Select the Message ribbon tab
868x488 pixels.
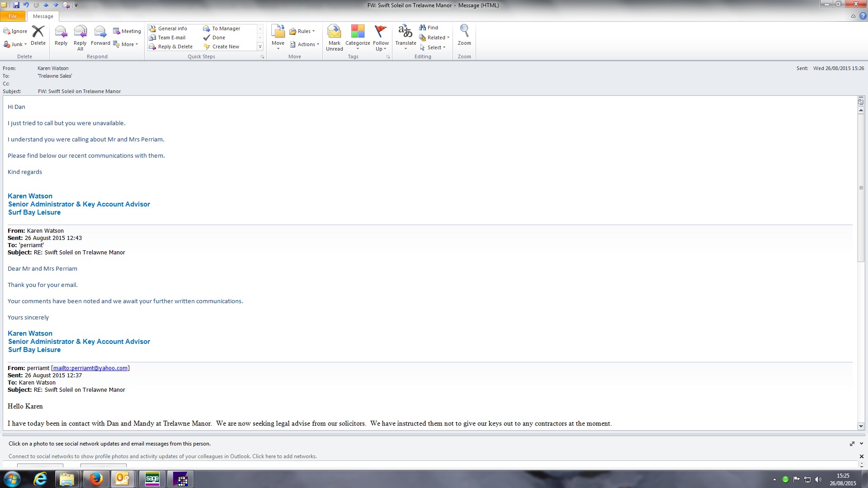pyautogui.click(x=43, y=16)
